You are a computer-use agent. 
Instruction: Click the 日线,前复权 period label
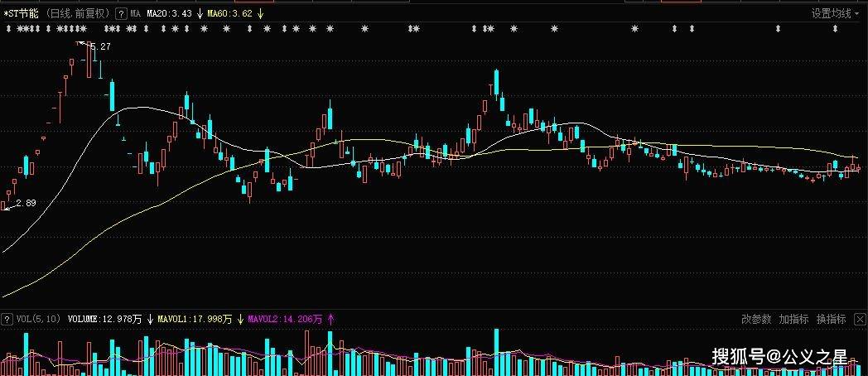(x=77, y=13)
